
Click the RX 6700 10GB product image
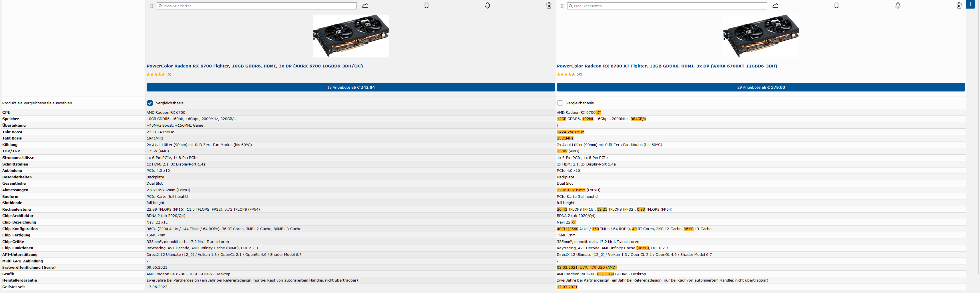[351, 36]
